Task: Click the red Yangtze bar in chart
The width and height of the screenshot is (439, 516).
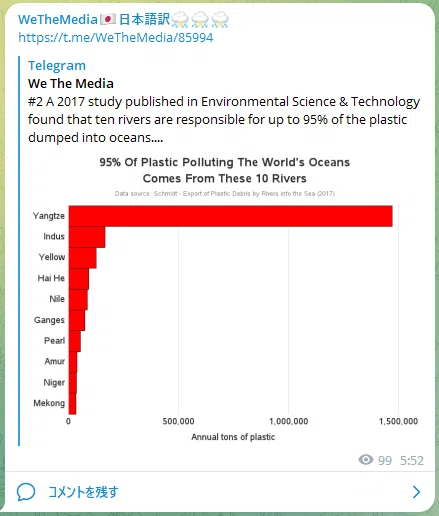Action: [x=231, y=216]
